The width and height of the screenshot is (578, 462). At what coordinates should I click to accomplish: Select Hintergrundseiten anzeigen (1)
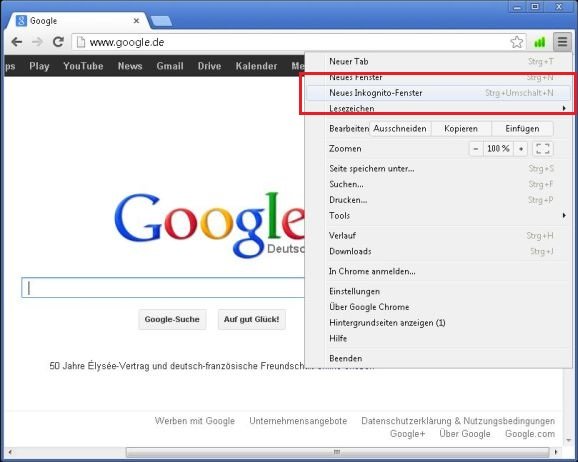click(439, 323)
